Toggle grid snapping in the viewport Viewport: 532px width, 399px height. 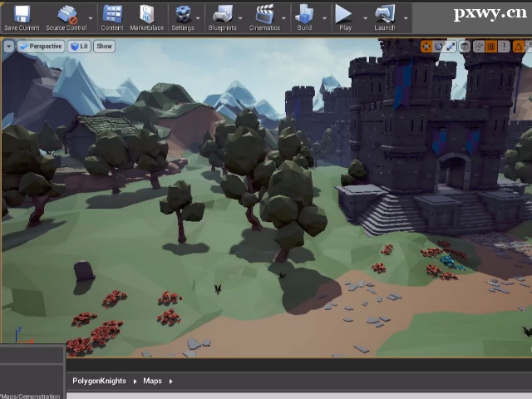490,47
